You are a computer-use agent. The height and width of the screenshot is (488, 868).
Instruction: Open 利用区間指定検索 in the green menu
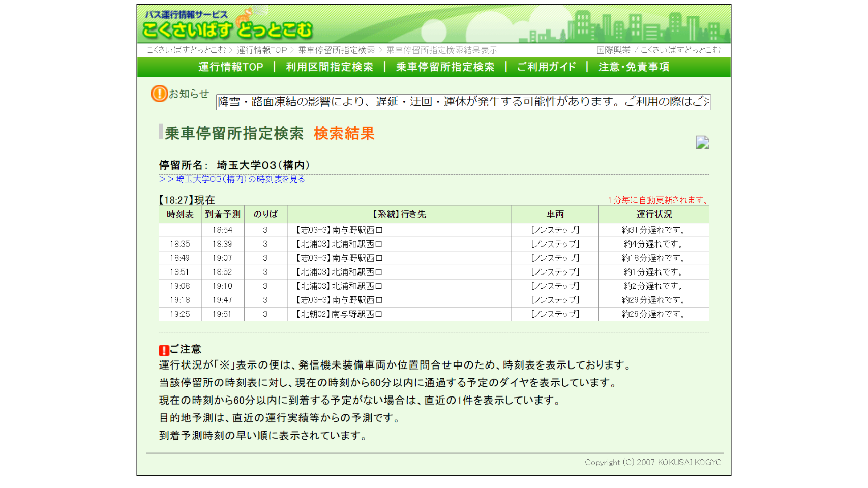tap(329, 67)
